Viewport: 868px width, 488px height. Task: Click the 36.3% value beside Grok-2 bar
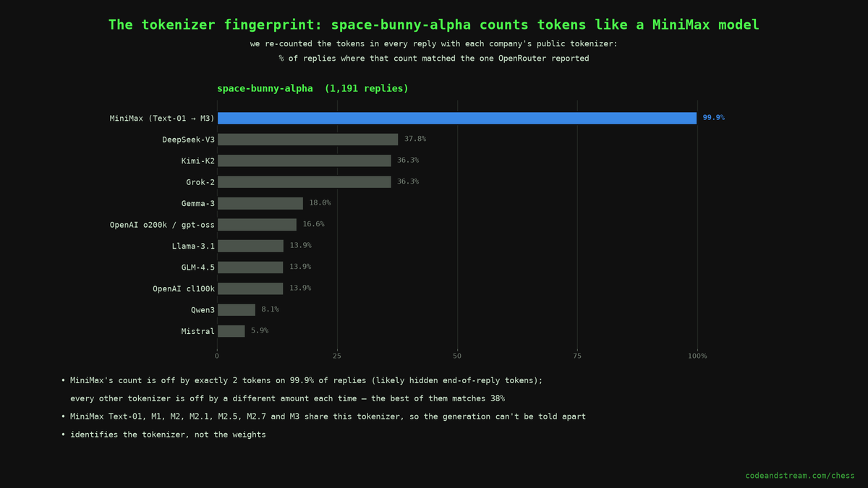[x=408, y=181]
